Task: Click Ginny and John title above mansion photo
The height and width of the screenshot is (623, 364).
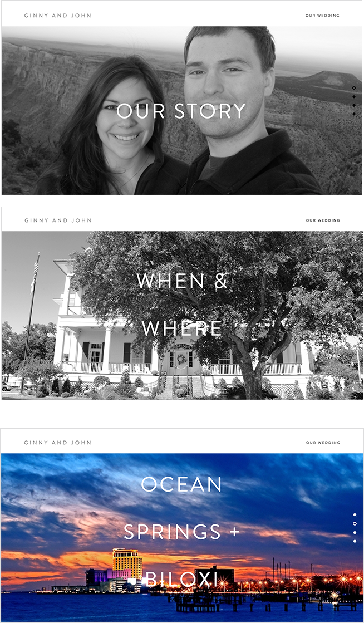Action: point(58,220)
